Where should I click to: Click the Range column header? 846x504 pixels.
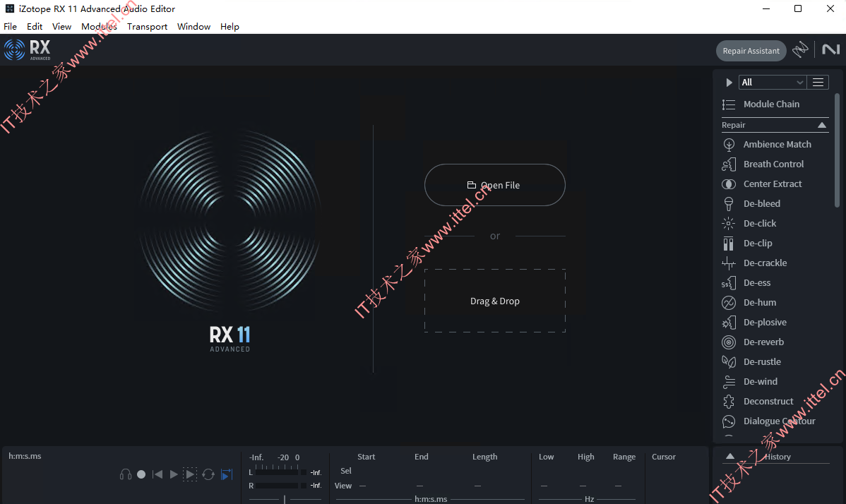624,457
